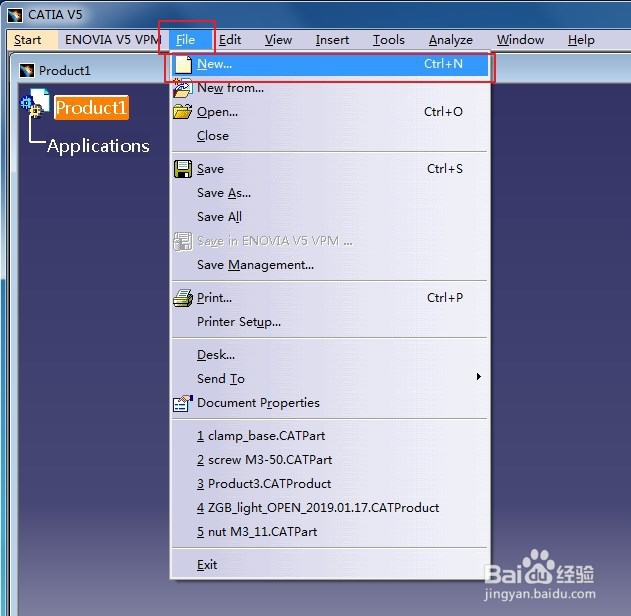631x616 pixels.
Task: Expand the Send To submenu arrow
Action: point(478,377)
